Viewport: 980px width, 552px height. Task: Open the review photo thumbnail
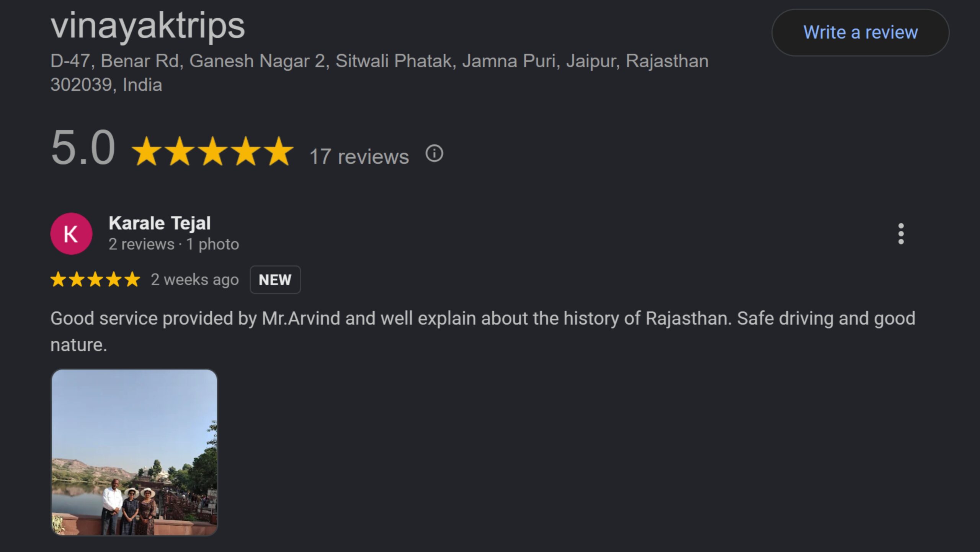[x=134, y=452]
